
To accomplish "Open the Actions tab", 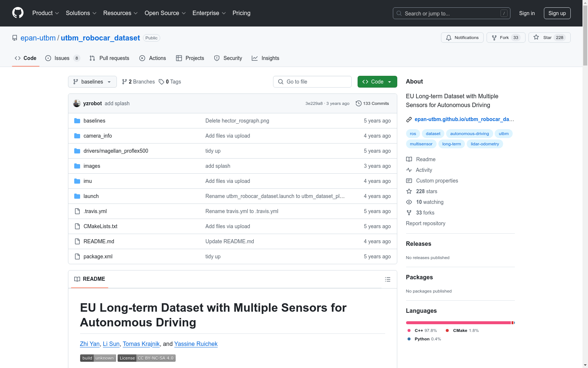I will click(x=153, y=58).
